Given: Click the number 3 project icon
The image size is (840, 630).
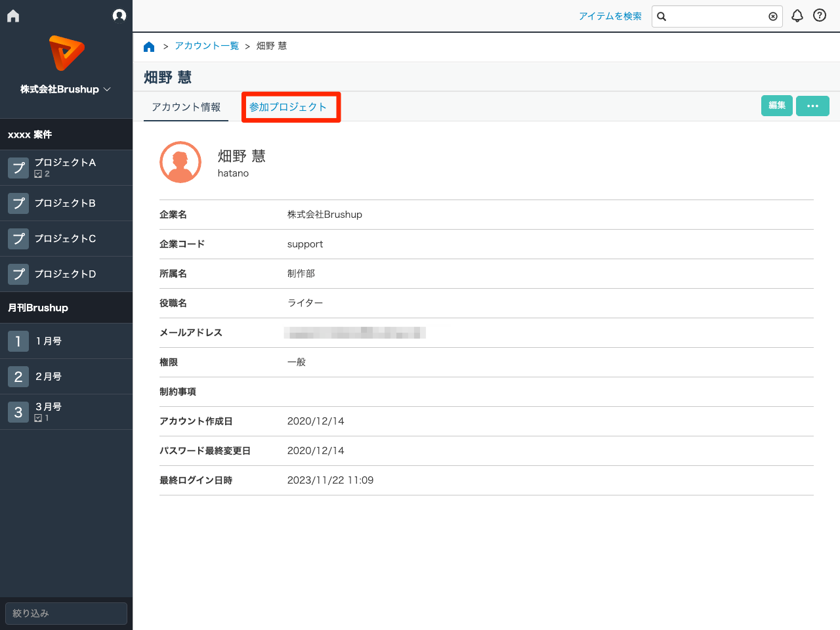Looking at the screenshot, I should point(18,411).
